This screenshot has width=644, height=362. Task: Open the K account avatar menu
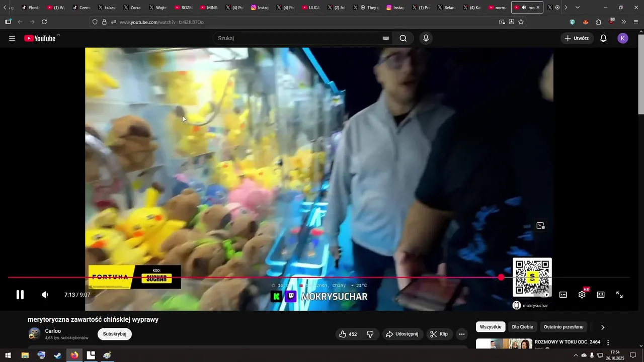[x=623, y=38]
